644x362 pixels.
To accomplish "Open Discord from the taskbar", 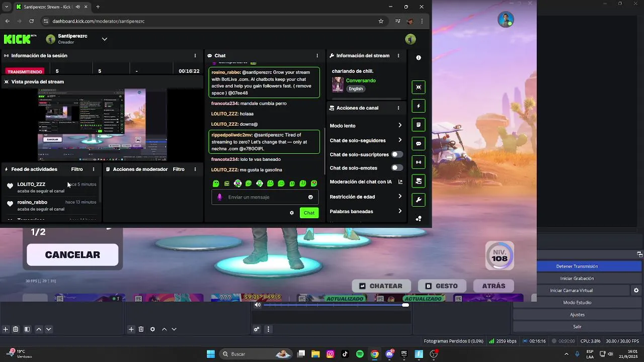I will [389, 354].
